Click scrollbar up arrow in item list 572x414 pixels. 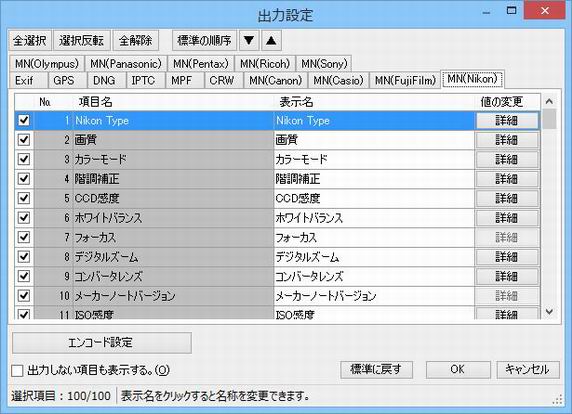(x=549, y=101)
